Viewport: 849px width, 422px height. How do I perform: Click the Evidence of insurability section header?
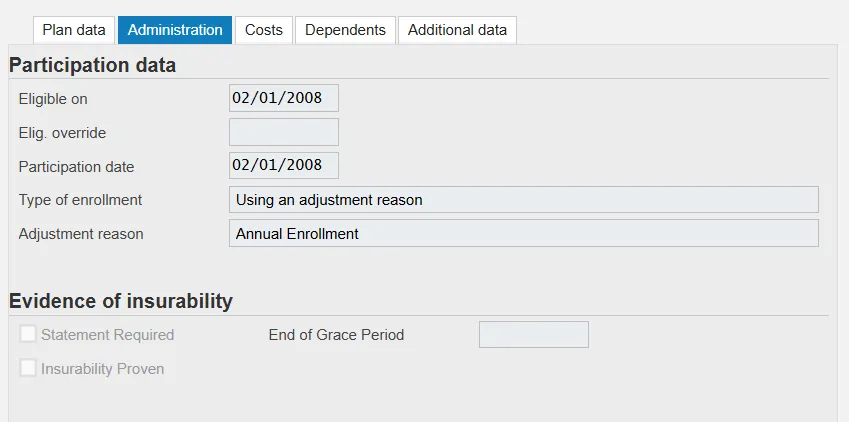121,301
